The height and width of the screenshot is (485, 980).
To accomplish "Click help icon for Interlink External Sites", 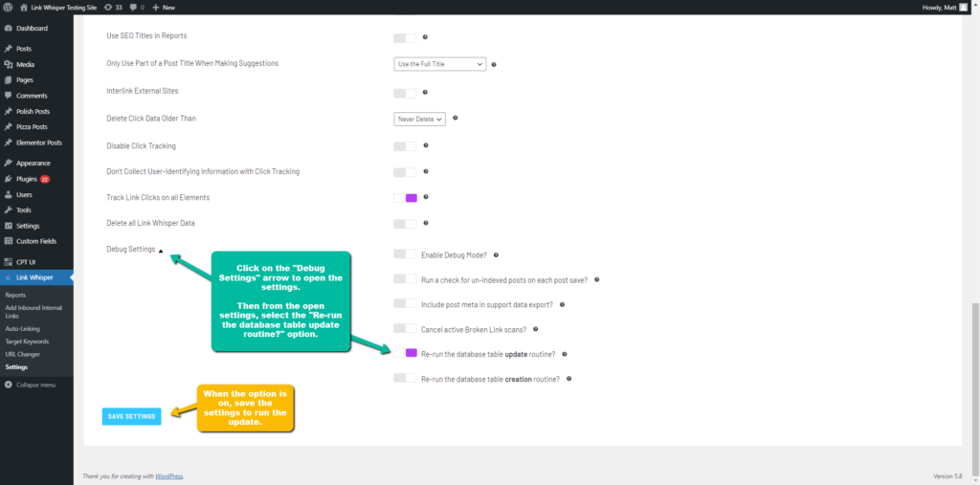I will tap(425, 93).
